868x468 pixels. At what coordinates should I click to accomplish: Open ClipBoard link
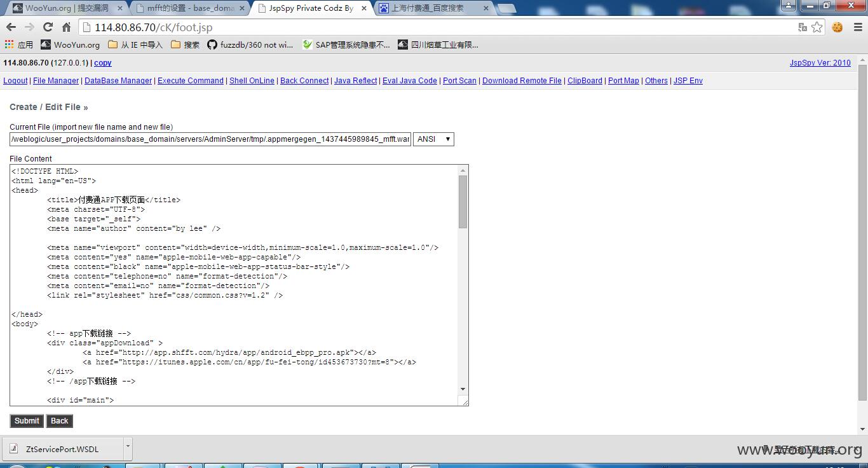tap(585, 81)
